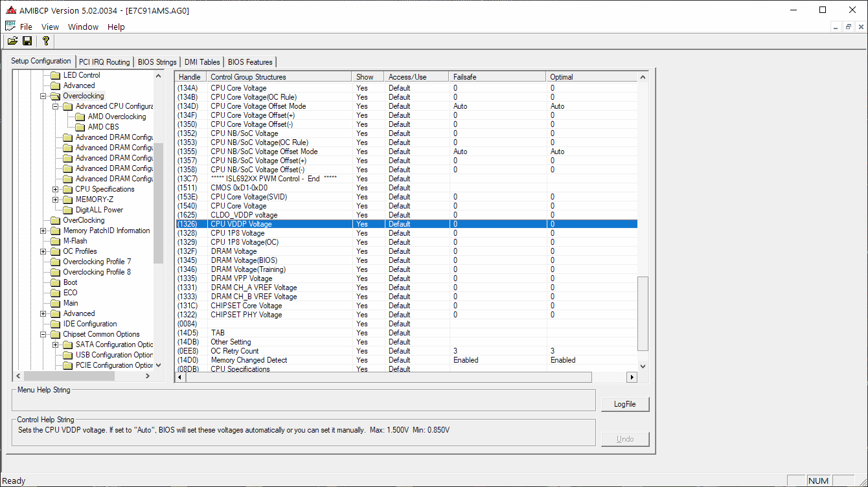
Task: Switch to the PCI IRQ Routing tab
Action: pos(104,62)
